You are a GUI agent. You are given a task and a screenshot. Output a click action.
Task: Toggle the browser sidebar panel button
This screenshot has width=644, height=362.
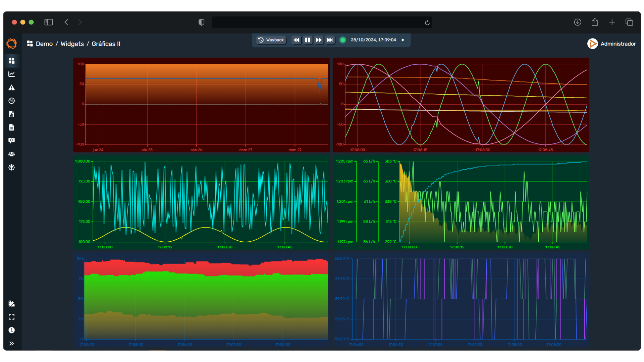(x=49, y=22)
